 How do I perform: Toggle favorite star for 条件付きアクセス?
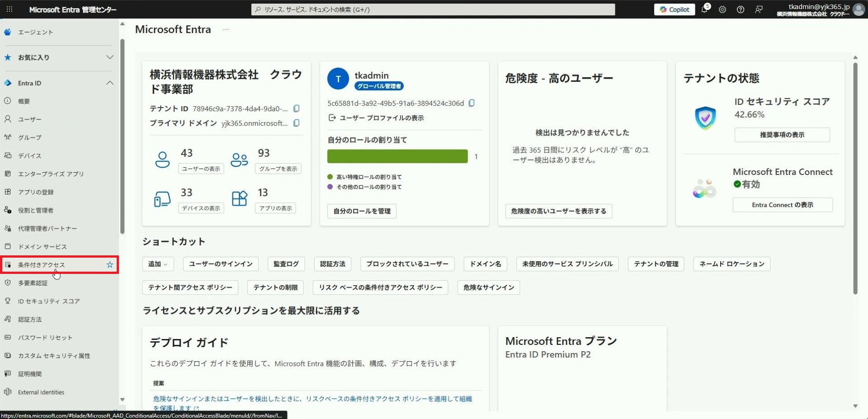(x=110, y=265)
